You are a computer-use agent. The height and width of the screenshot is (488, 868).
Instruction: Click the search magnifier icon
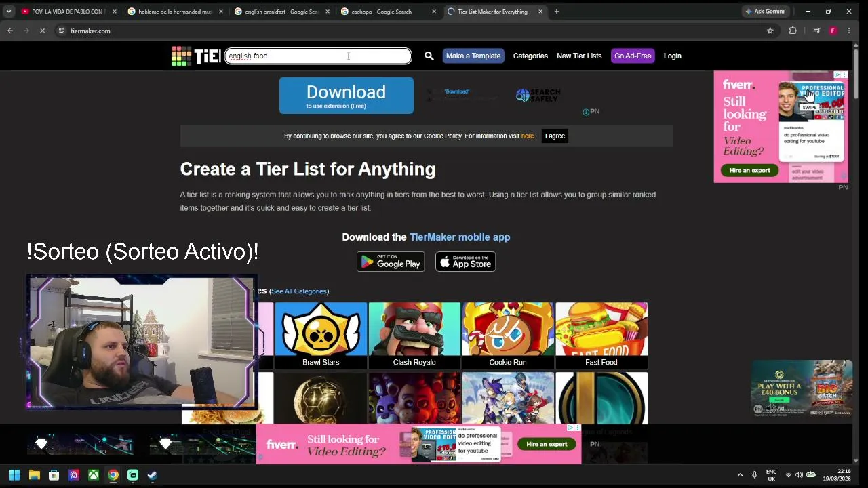coord(429,56)
